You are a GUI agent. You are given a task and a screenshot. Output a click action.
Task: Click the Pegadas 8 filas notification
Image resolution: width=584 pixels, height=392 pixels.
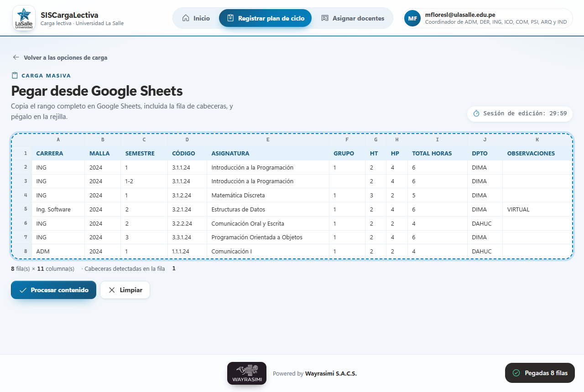540,373
